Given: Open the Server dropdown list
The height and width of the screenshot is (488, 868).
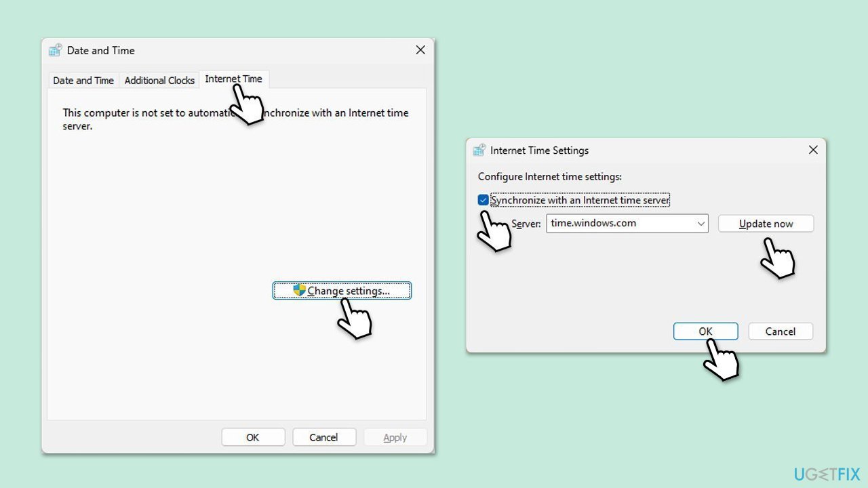Looking at the screenshot, I should tap(702, 223).
